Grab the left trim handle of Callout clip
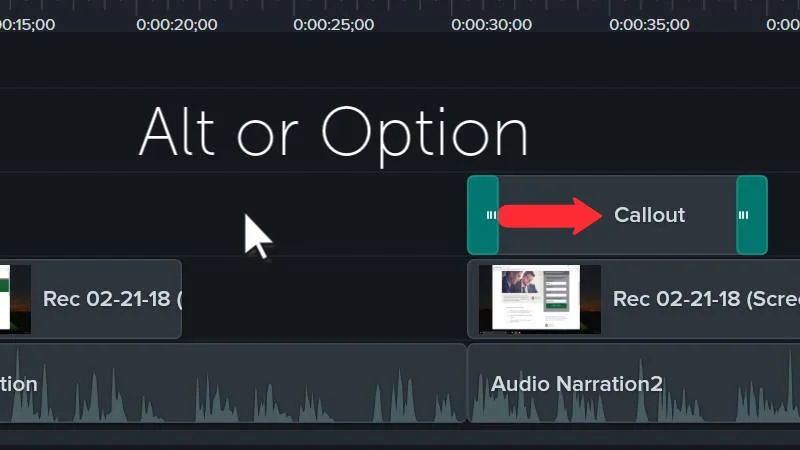The height and width of the screenshot is (450, 800). [483, 215]
